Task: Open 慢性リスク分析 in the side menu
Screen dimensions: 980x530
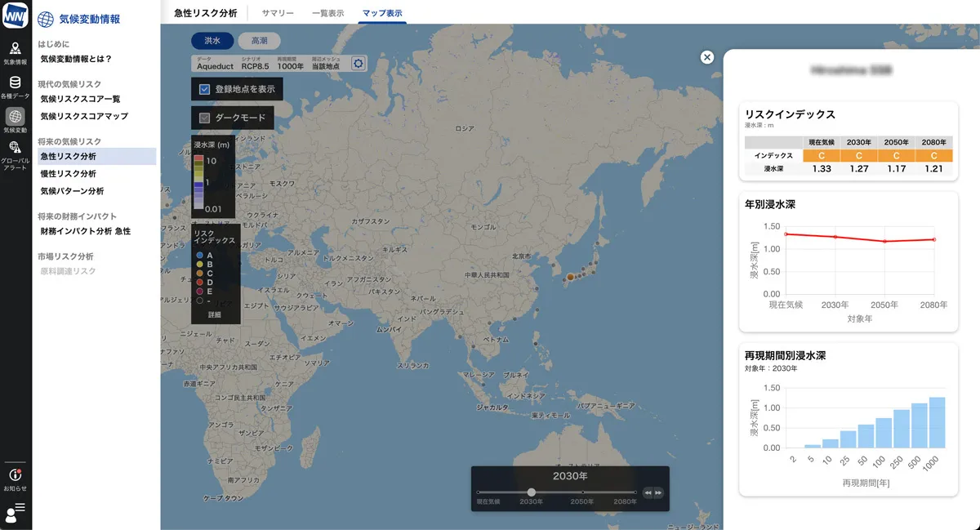Action: (x=68, y=174)
